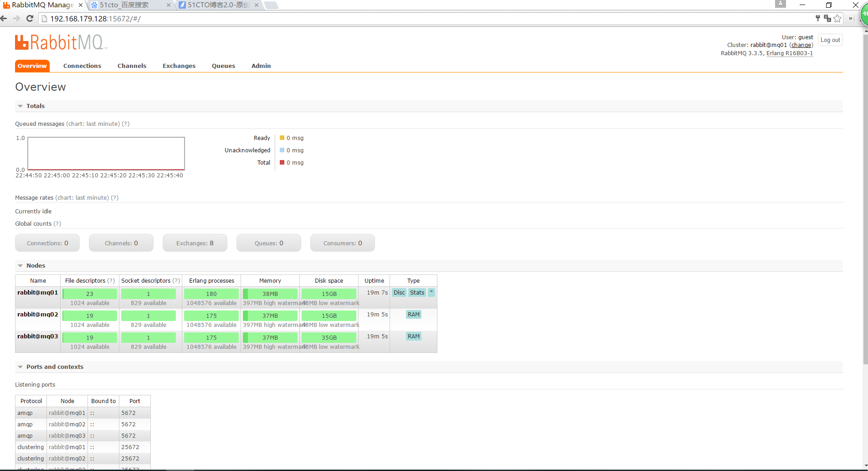Switch to the 51CTO blog 2.0 tab

(x=218, y=5)
